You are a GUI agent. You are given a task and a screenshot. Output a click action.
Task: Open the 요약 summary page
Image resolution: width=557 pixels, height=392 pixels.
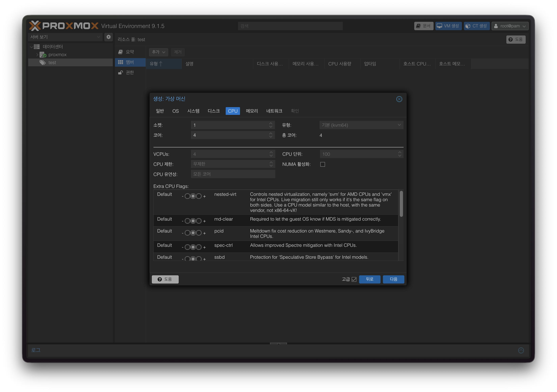click(130, 52)
